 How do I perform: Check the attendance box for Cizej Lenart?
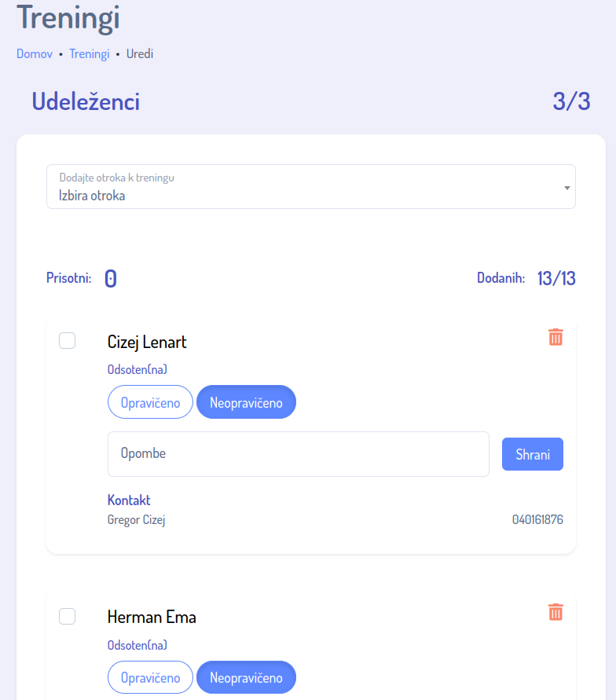pos(68,340)
